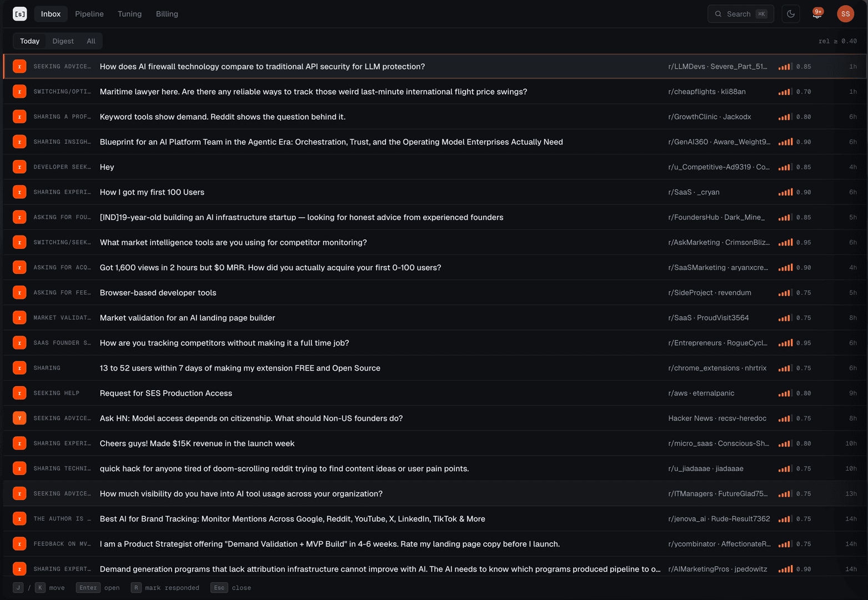Click relevance bars for 0.95 AskMarketing post
This screenshot has width=868, height=600.
785,243
